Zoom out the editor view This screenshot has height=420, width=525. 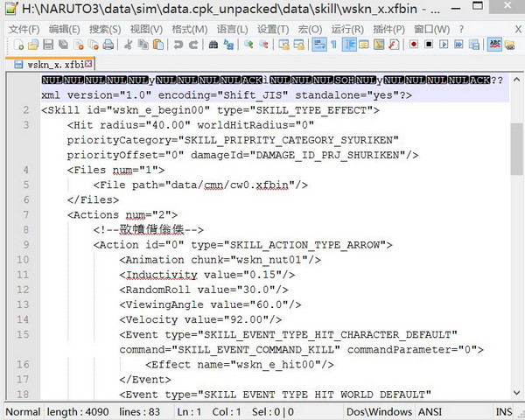pyautogui.click(x=264, y=45)
